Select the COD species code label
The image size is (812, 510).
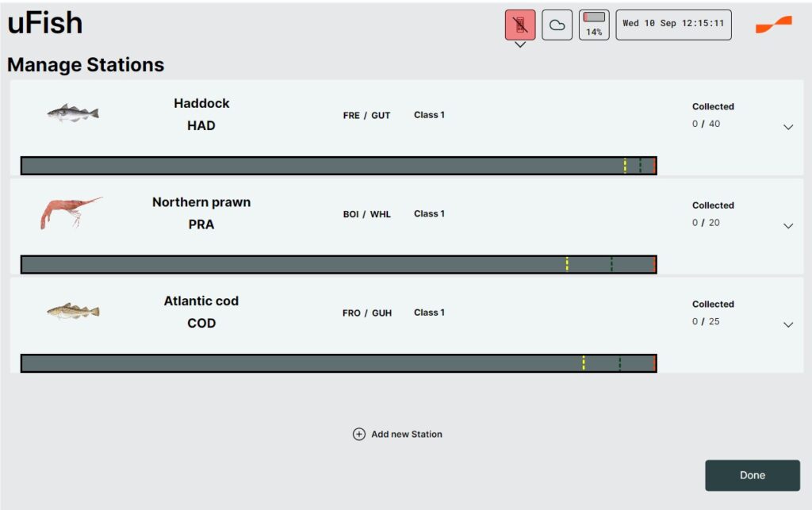point(201,324)
